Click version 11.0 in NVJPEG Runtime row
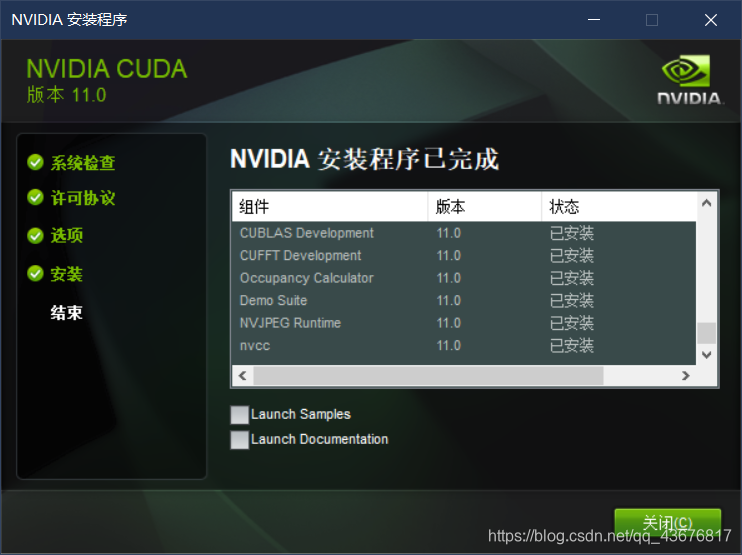742x555 pixels. pos(449,323)
